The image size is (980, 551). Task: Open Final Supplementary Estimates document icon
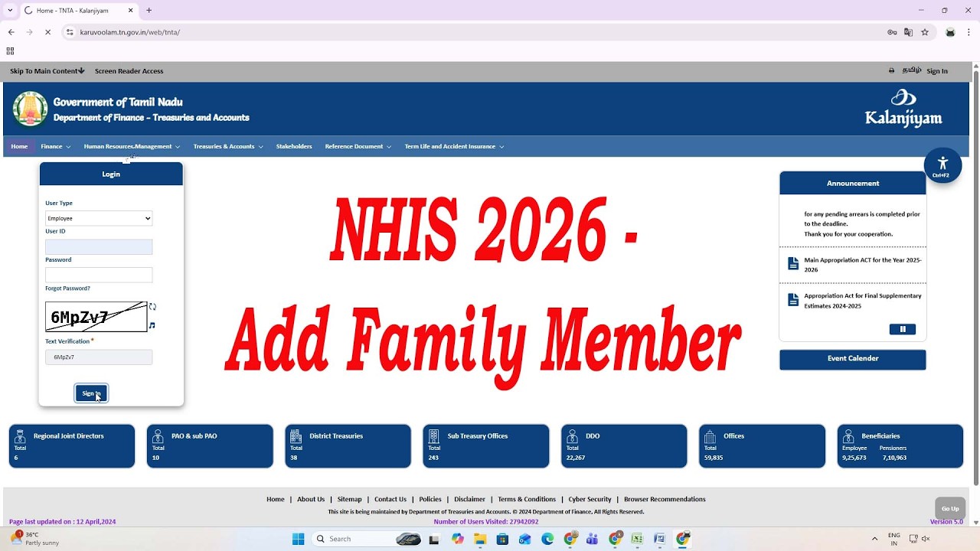[793, 300]
